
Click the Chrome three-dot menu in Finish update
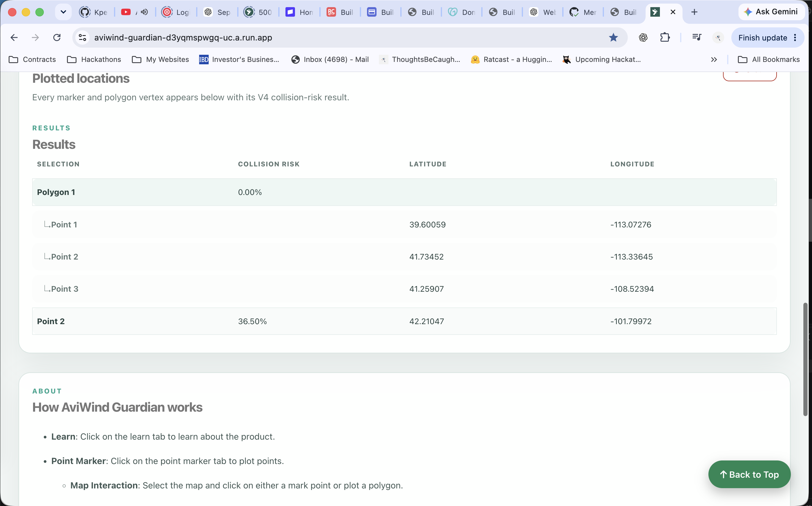[795, 38]
